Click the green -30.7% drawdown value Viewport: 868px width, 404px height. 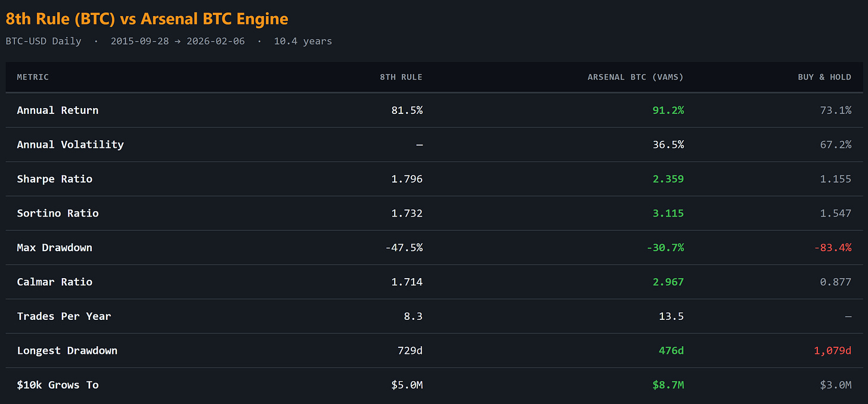coord(665,247)
